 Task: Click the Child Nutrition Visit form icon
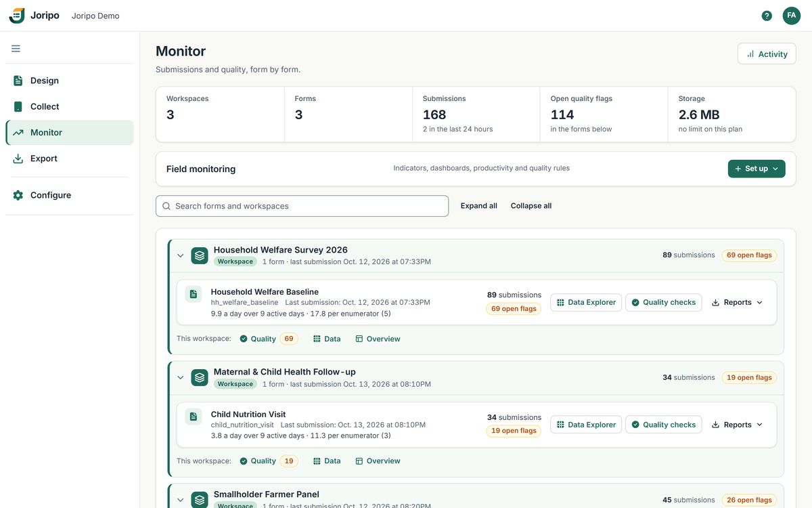pyautogui.click(x=194, y=417)
